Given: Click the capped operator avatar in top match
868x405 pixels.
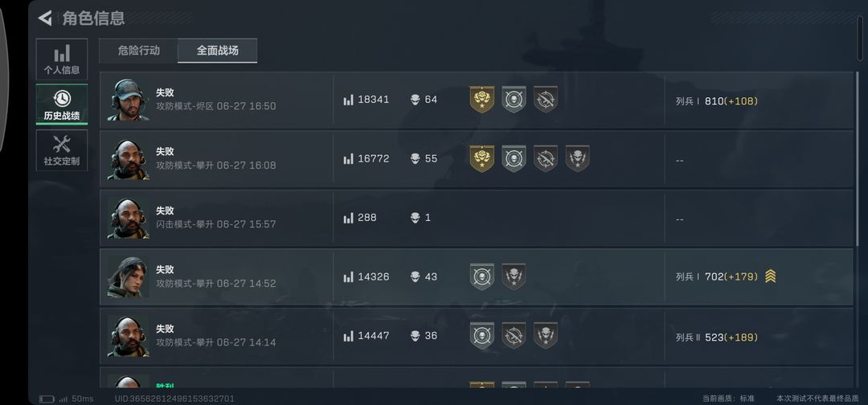Looking at the screenshot, I should tap(128, 100).
